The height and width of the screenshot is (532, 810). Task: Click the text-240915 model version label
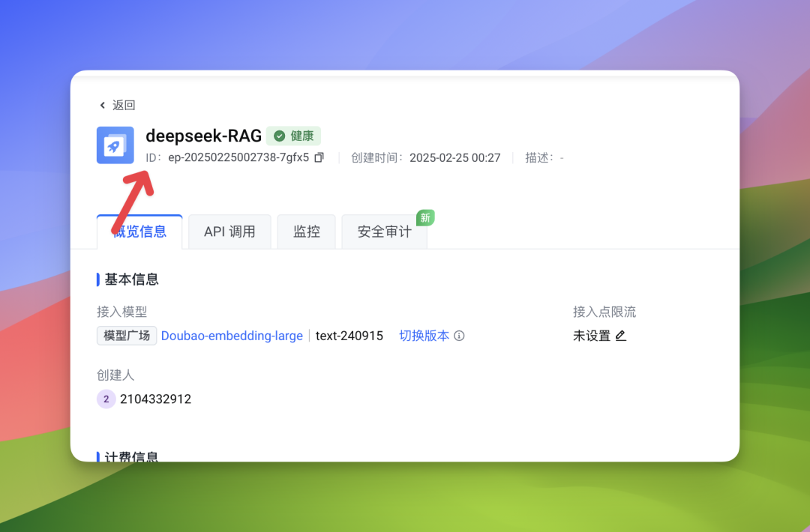[349, 336]
